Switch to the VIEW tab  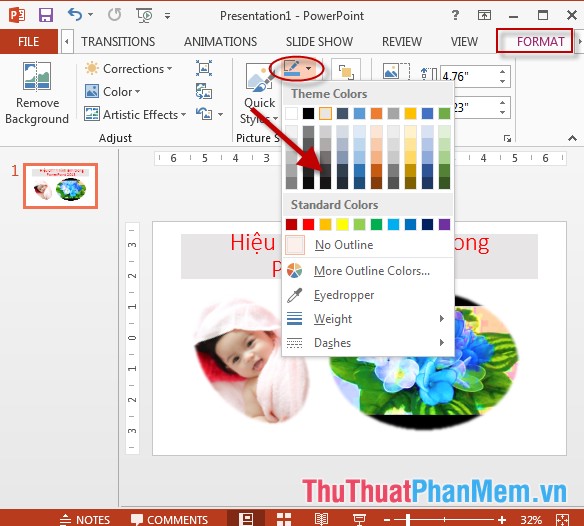click(464, 41)
